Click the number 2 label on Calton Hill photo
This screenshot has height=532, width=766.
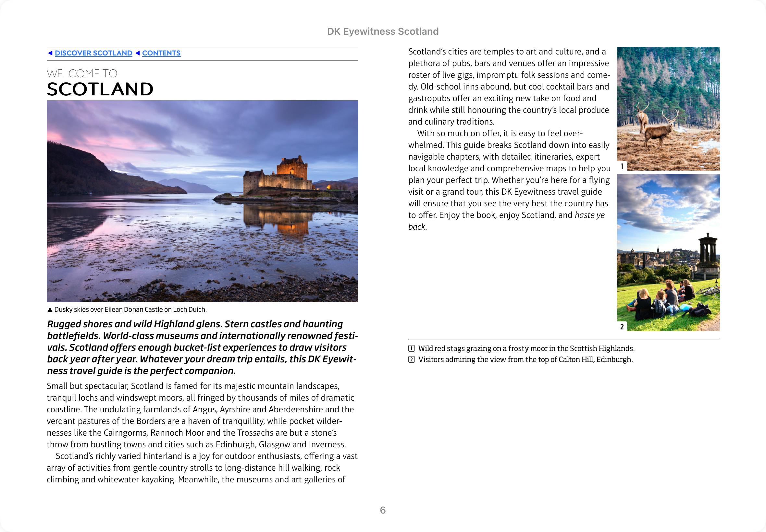622,326
